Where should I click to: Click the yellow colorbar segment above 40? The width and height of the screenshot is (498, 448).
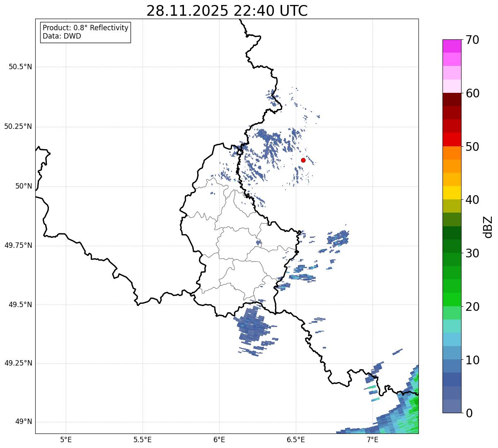tap(452, 193)
